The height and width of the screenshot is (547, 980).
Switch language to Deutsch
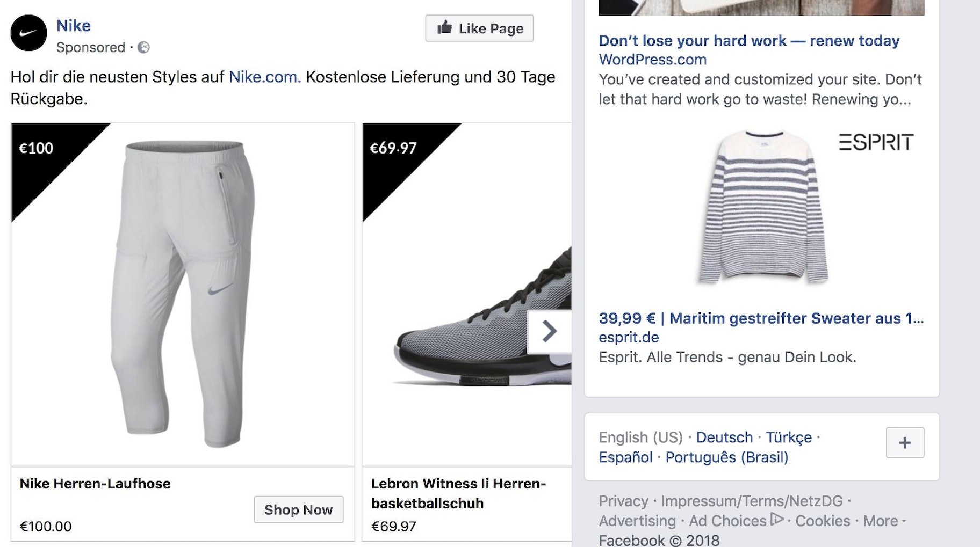724,437
